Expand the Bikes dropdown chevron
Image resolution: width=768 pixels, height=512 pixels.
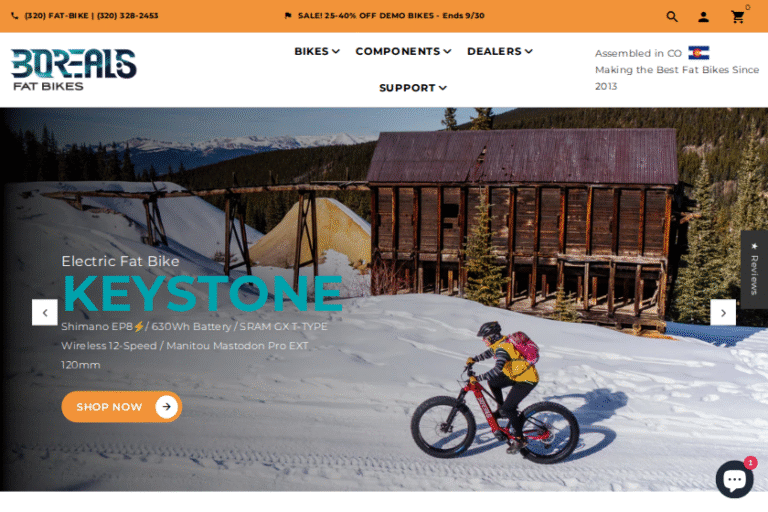[x=336, y=51]
